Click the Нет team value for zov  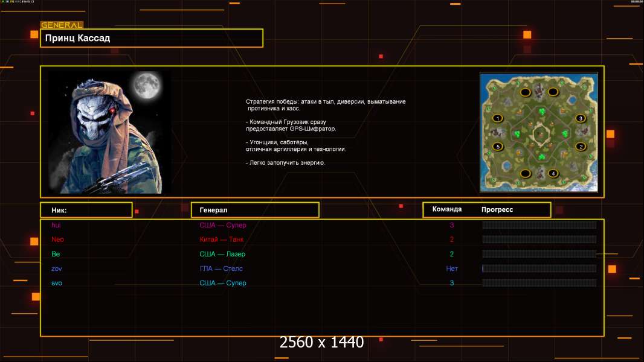452,268
